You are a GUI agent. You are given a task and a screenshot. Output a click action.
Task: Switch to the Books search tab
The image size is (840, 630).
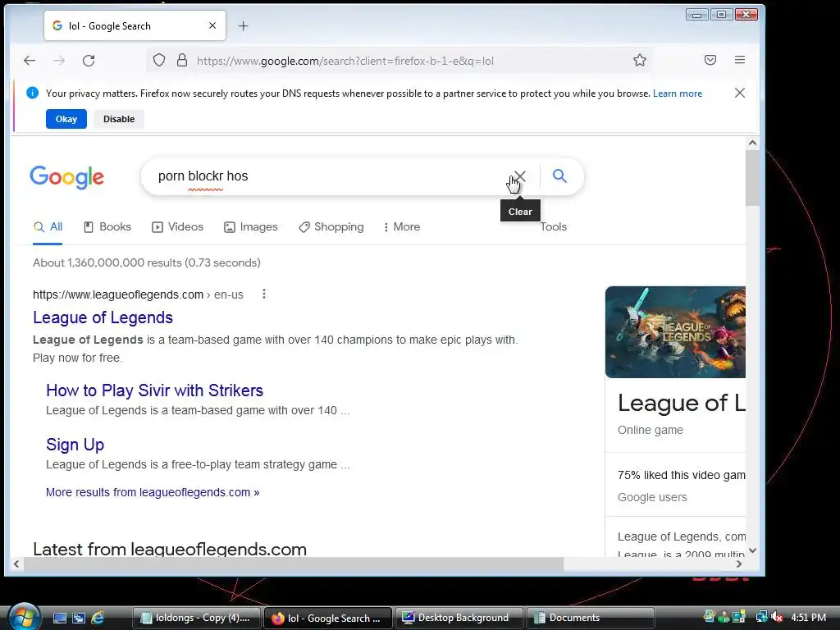coord(107,226)
